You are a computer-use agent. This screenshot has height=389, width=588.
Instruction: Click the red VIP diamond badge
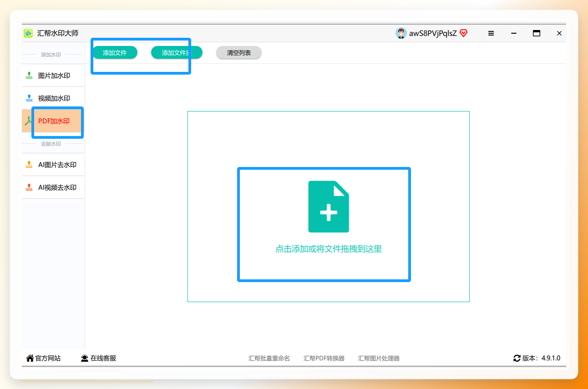coord(464,33)
